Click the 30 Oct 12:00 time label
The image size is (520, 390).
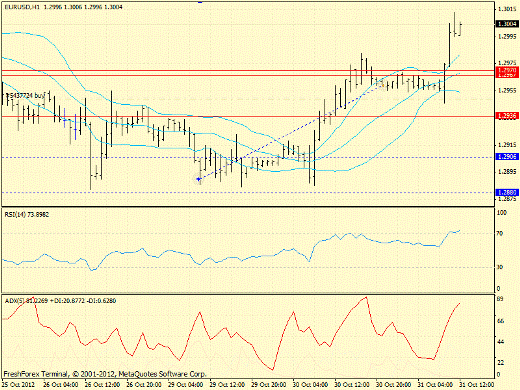pos(352,384)
